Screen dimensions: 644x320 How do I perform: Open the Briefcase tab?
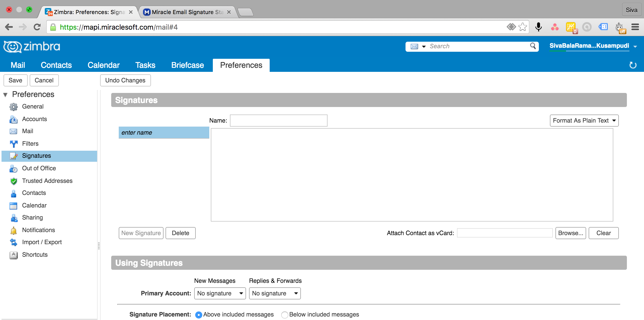187,65
